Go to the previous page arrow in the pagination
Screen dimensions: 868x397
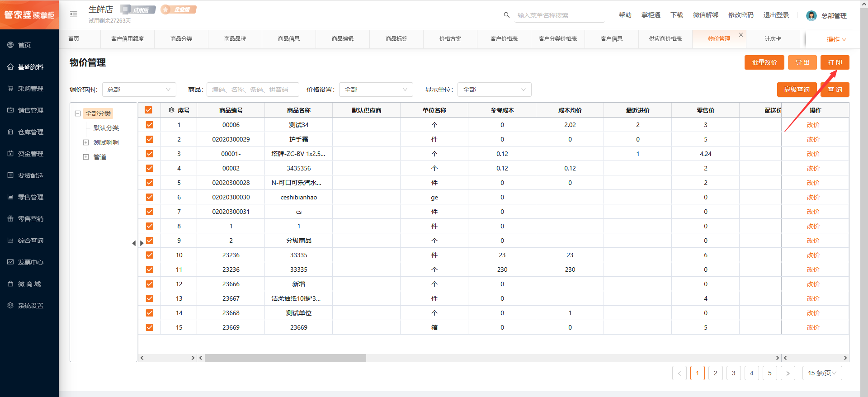[679, 373]
